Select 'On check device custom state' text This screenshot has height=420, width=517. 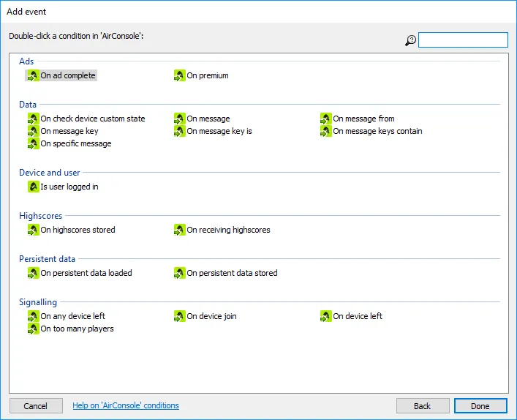pyautogui.click(x=93, y=119)
